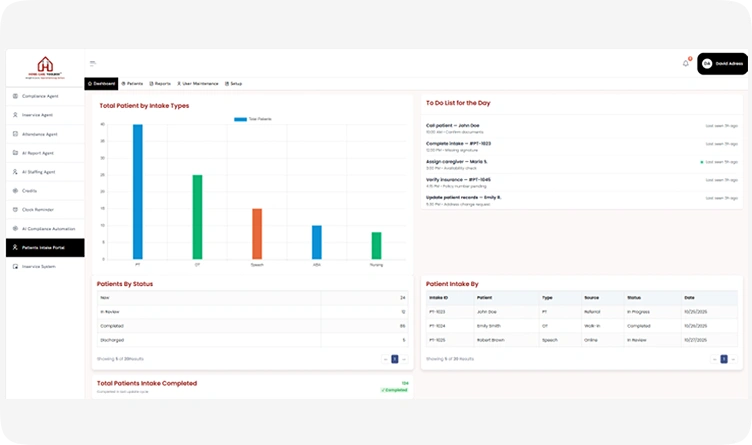Open the 'Call patient – John Doe' to-do item

click(x=582, y=128)
